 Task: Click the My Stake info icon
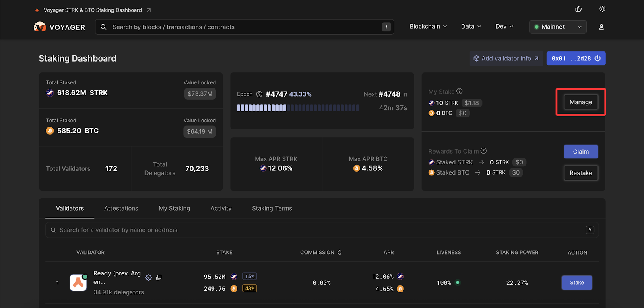pyautogui.click(x=460, y=91)
